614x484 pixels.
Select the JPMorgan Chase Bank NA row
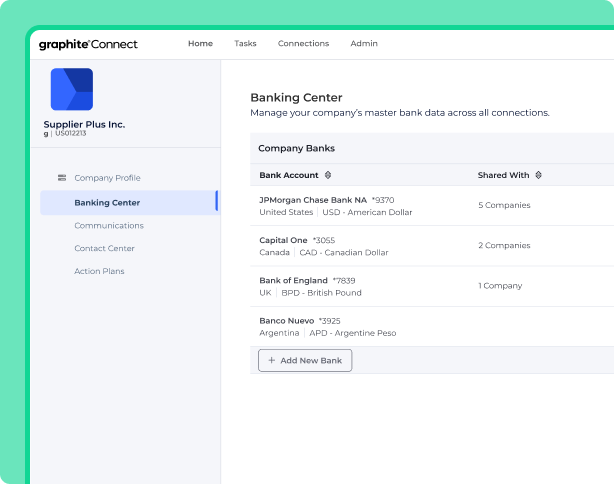point(432,206)
